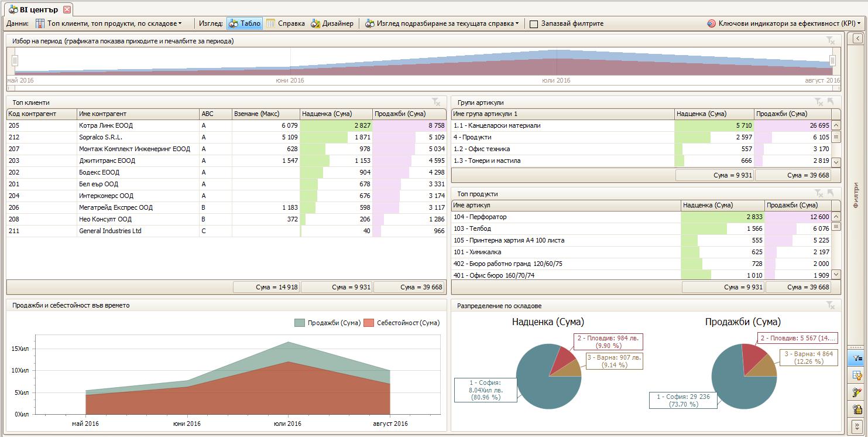Screen dimensions: 868x437
Task: Open the data source dropdown Топ клиенти
Action: pyautogui.click(x=109, y=23)
